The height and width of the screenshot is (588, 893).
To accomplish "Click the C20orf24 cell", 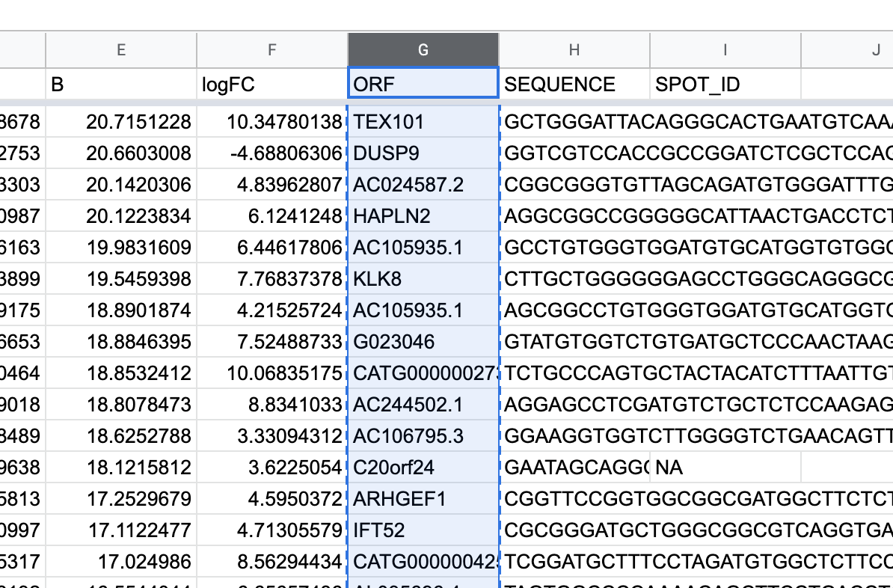I will (x=423, y=468).
